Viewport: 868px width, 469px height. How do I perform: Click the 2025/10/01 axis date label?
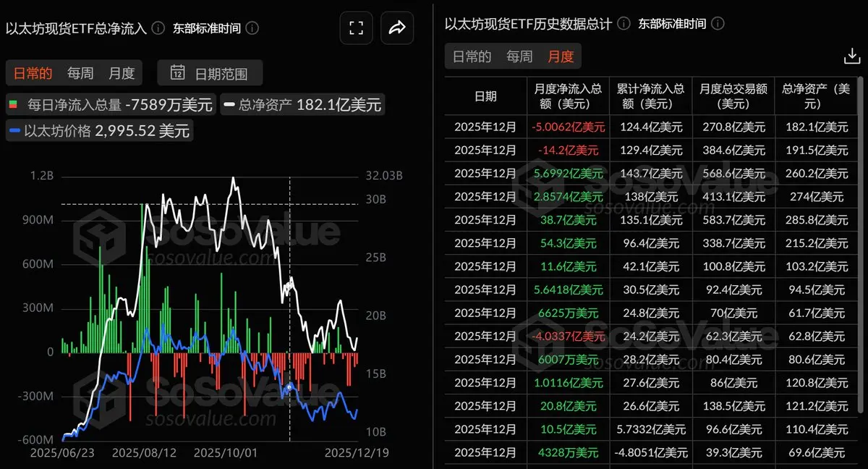[224, 452]
